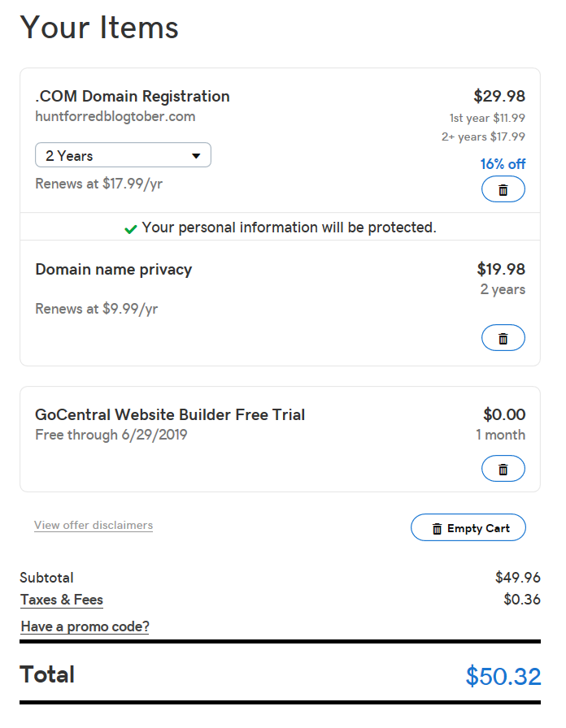This screenshot has width=566, height=728.
Task: Click the Free through 6/29/2019 text
Action: pos(111,435)
